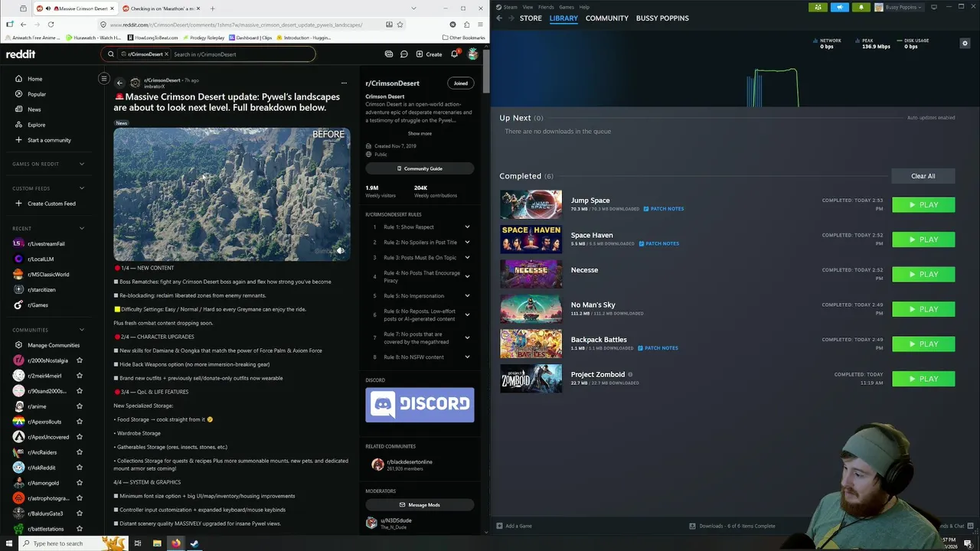Toggle Joined status for r/CrimsonDesert
The width and height of the screenshot is (980, 551).
pyautogui.click(x=460, y=83)
